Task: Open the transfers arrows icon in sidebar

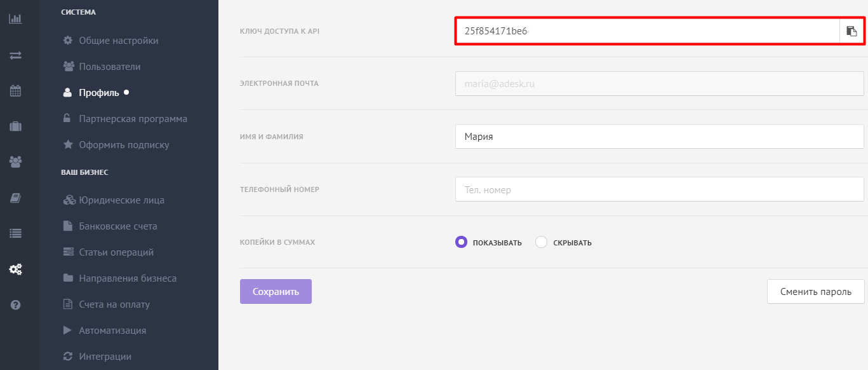Action: click(x=15, y=55)
